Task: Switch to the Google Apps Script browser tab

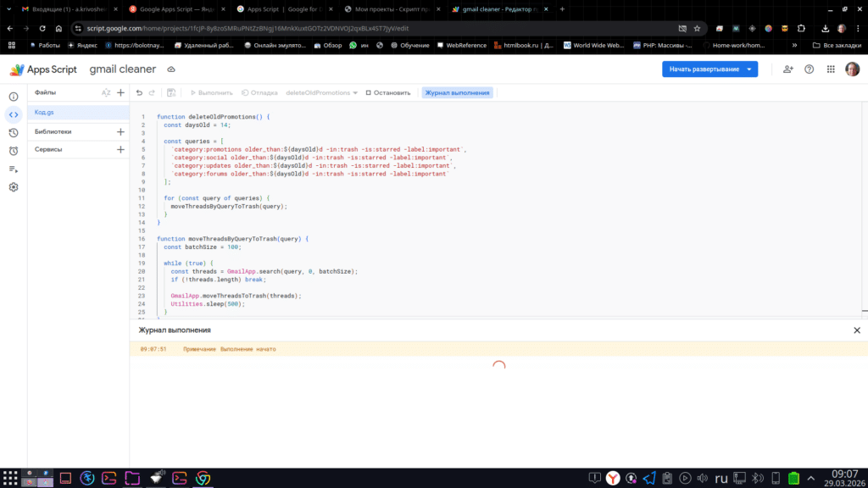Action: click(173, 9)
